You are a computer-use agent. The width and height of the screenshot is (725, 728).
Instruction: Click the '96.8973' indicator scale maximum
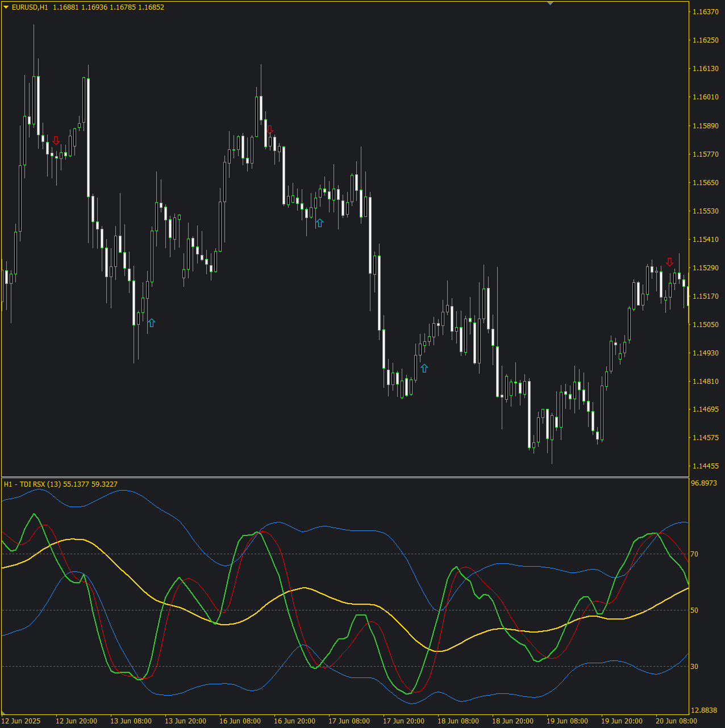point(704,483)
